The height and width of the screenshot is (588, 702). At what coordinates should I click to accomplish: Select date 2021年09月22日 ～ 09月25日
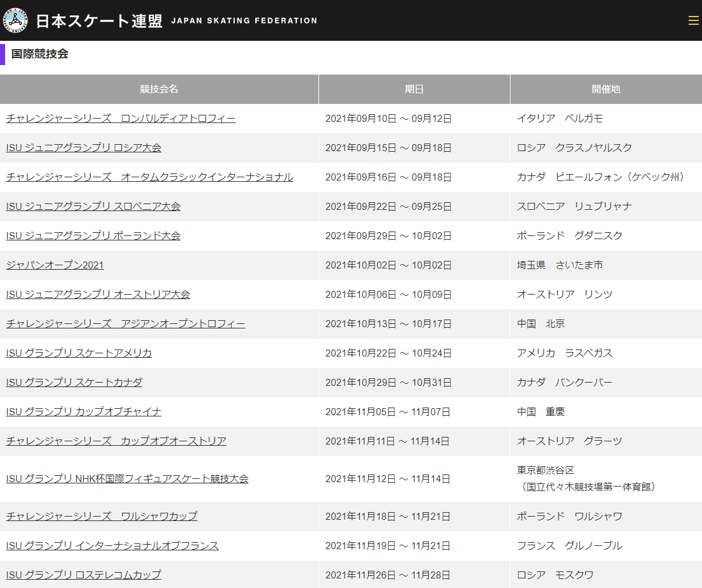pyautogui.click(x=388, y=206)
